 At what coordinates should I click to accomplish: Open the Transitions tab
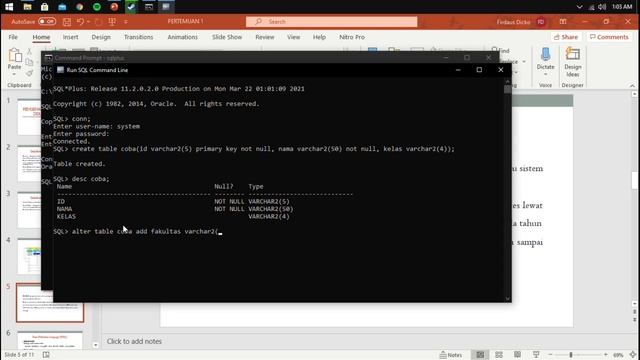coord(138,37)
